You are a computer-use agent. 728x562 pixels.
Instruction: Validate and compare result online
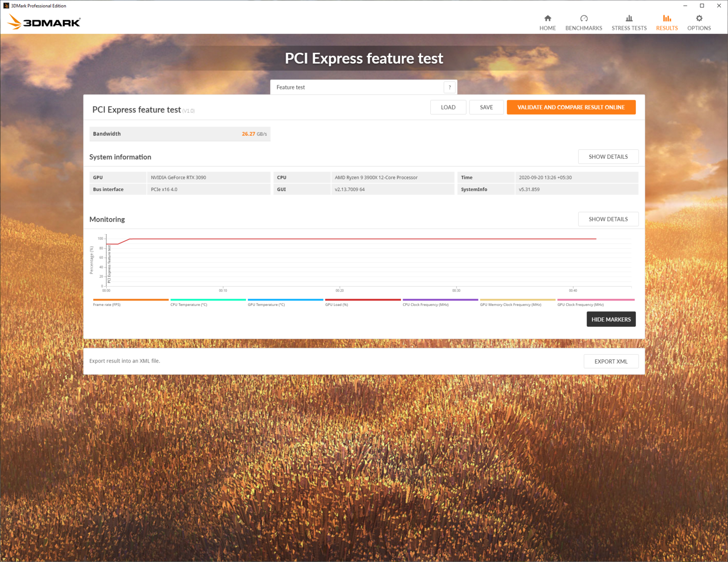pos(571,107)
